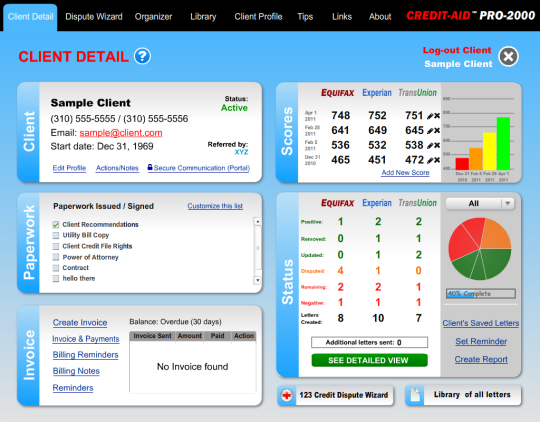Open the Links tab
This screenshot has width=540, height=422.
tap(342, 17)
